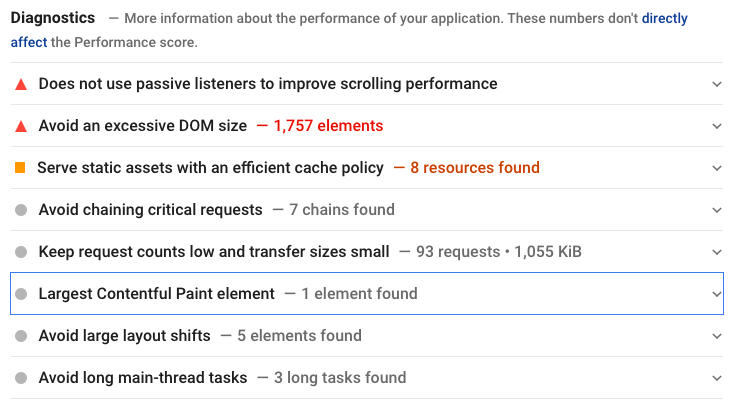Expand request counts audit chevron
Image resolution: width=745 pixels, height=405 pixels.
pos(716,252)
